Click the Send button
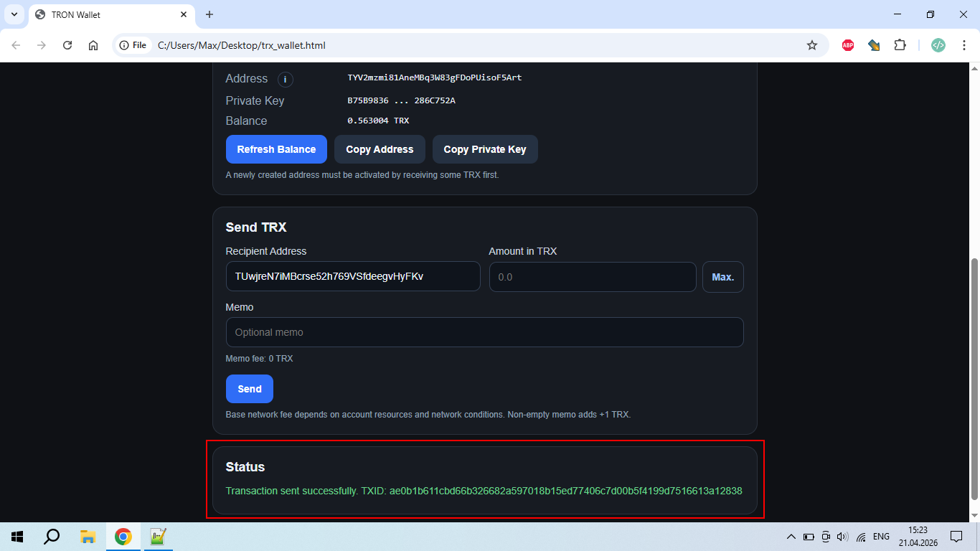The width and height of the screenshot is (980, 551). click(250, 389)
